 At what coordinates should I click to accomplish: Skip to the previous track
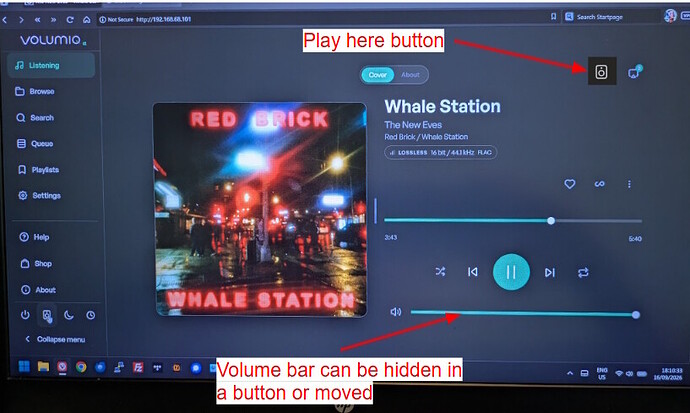pyautogui.click(x=473, y=272)
